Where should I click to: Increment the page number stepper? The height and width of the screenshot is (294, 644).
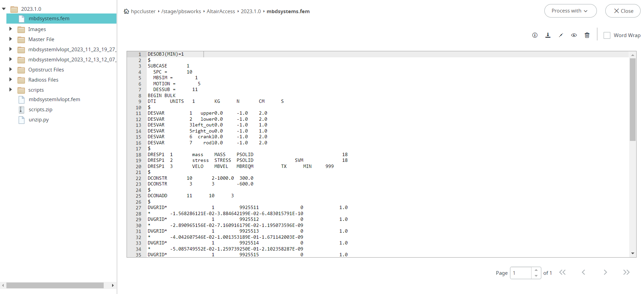coord(536,270)
